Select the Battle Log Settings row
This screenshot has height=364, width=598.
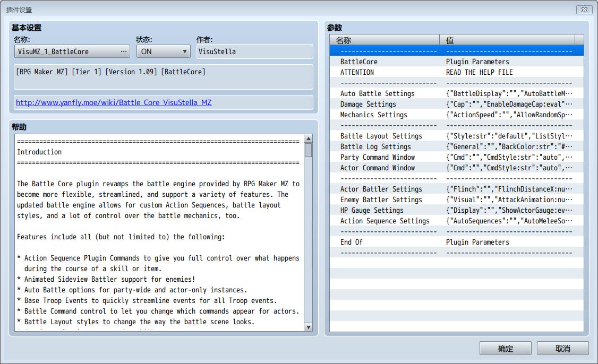457,147
